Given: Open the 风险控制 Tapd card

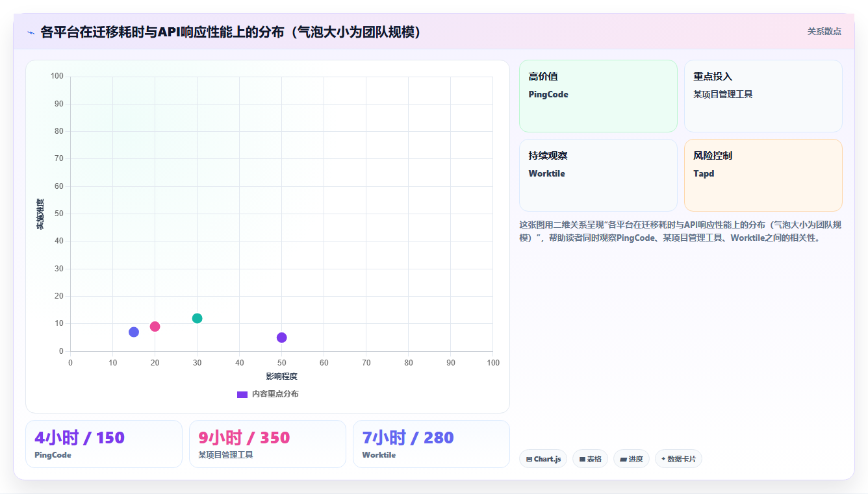Looking at the screenshot, I should 763,175.
